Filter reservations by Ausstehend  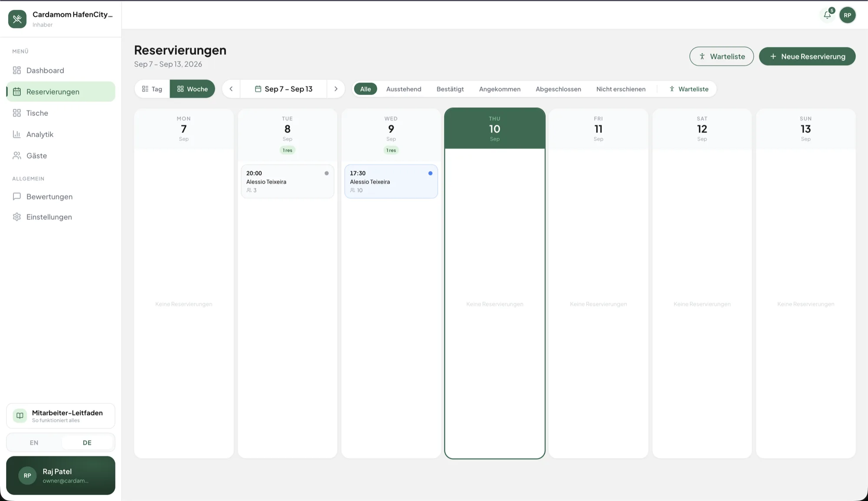pyautogui.click(x=404, y=89)
